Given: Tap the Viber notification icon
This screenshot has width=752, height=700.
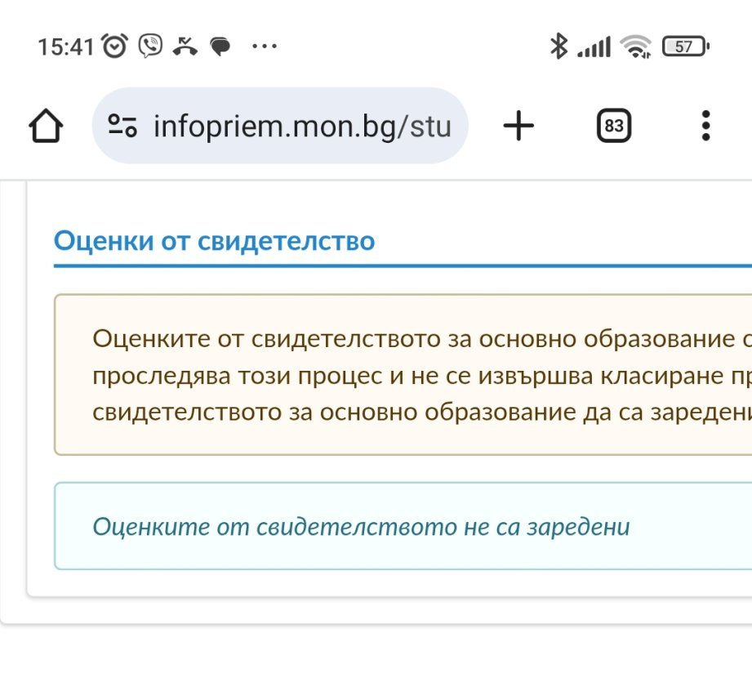Looking at the screenshot, I should tap(150, 46).
